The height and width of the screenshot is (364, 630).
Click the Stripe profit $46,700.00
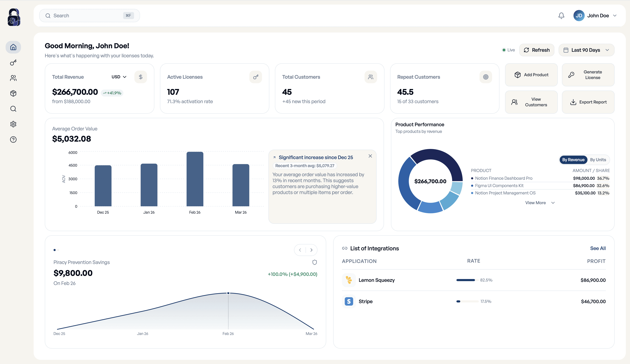pyautogui.click(x=593, y=301)
